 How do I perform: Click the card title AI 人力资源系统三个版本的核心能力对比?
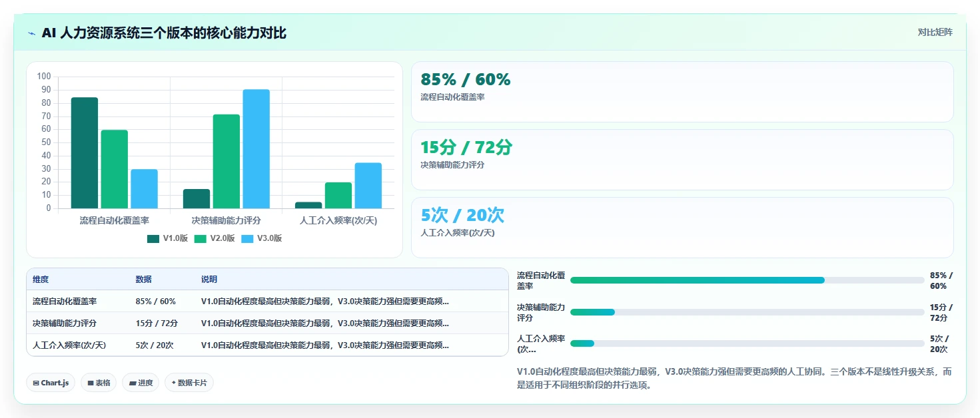point(164,33)
